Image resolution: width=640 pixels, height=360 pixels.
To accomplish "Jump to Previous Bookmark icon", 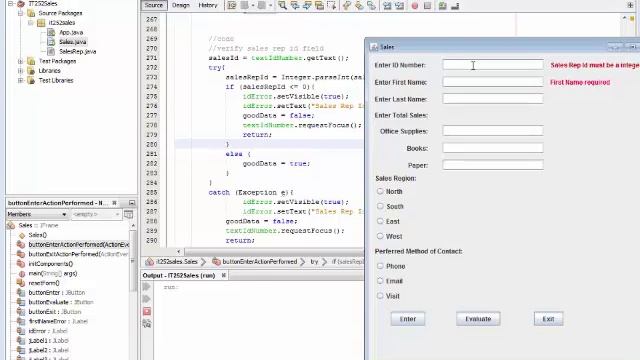I will point(347,5).
